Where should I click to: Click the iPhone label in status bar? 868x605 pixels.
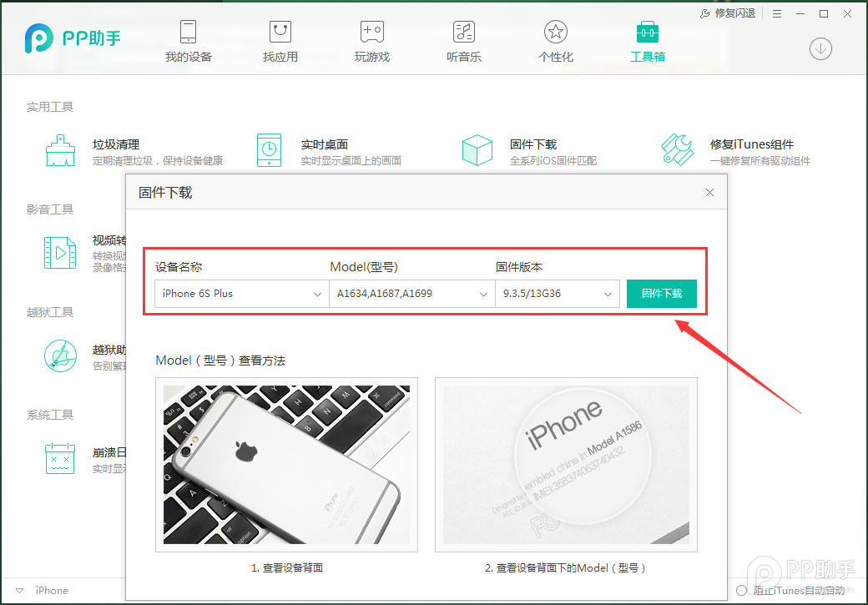pyautogui.click(x=52, y=591)
